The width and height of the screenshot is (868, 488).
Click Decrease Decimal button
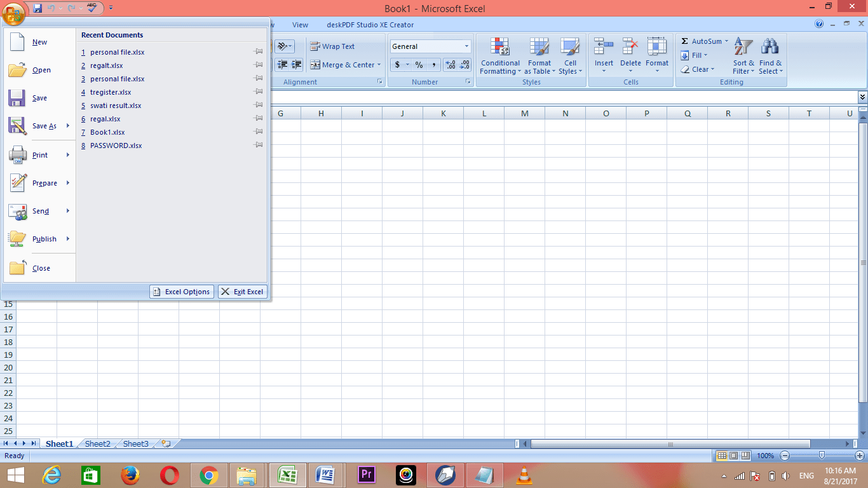(x=465, y=65)
